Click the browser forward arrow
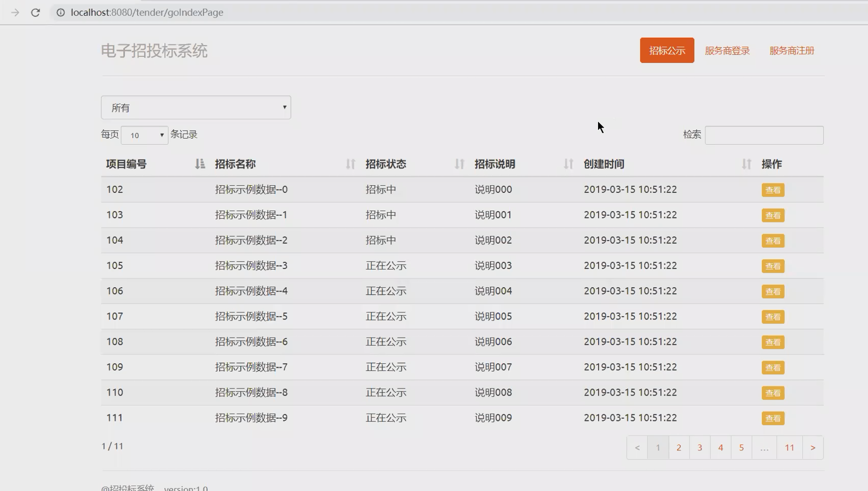 point(15,12)
